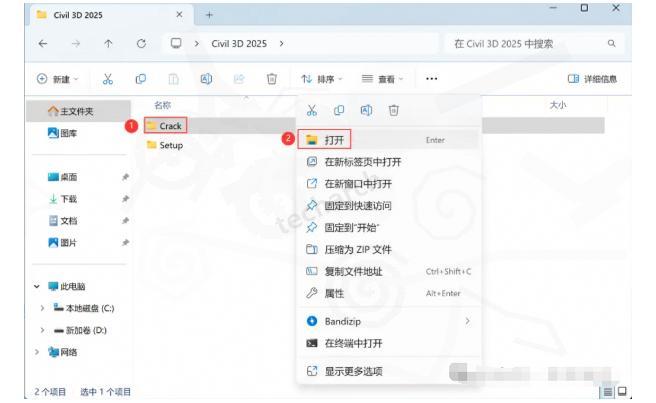Click the Cut icon in the toolbar
The height and width of the screenshot is (403, 656).
pos(108,79)
